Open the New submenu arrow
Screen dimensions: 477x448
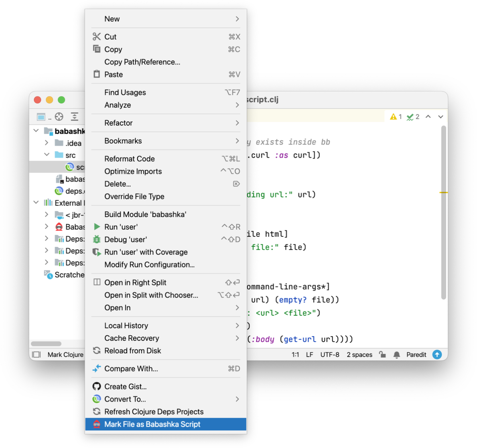point(237,19)
